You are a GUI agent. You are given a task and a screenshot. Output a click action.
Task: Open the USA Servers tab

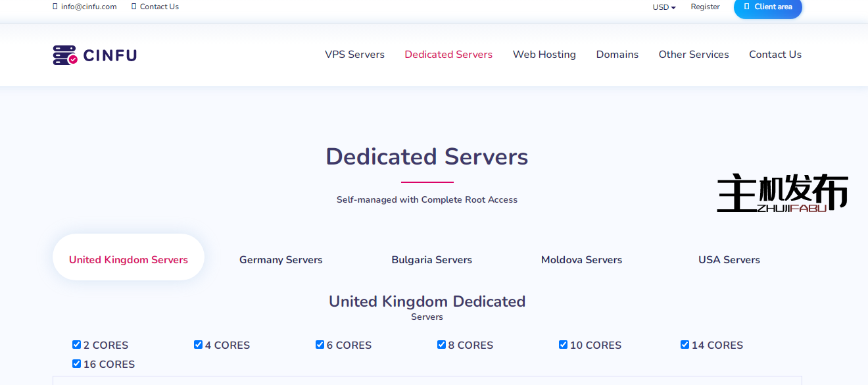tap(729, 260)
